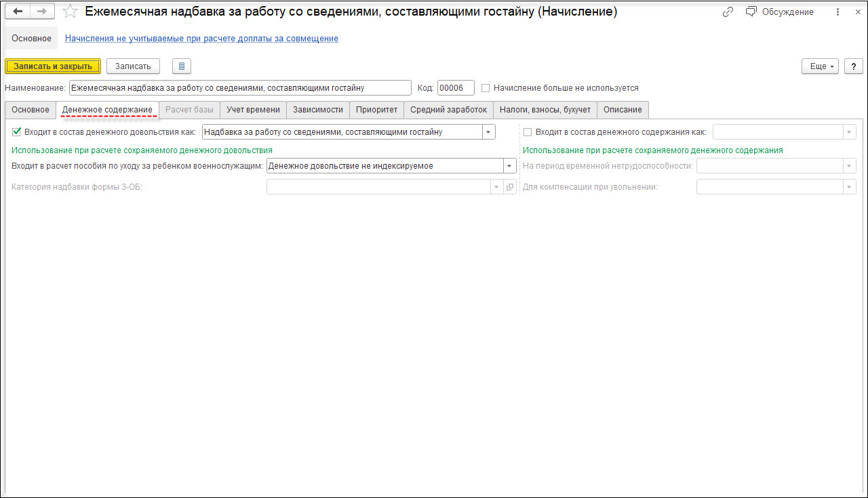The height and width of the screenshot is (498, 868).
Task: Expand Для компенсации при увольнении dropdown
Action: (850, 187)
